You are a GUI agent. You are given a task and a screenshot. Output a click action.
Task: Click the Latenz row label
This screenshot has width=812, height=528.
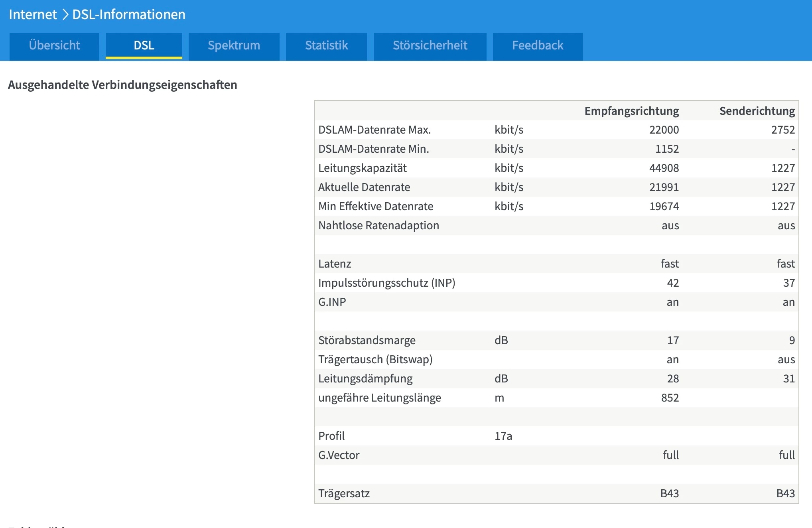[x=335, y=264]
